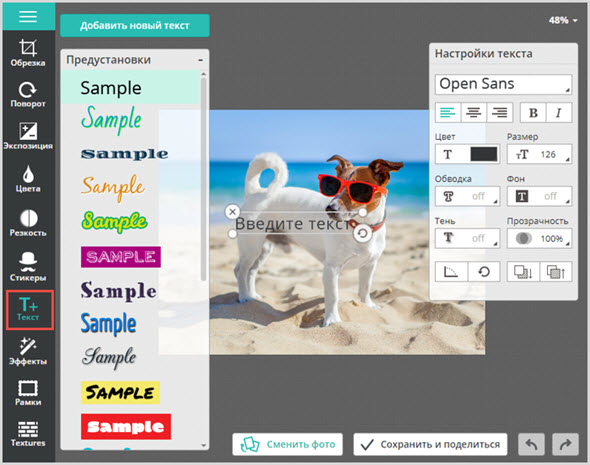Expand the 48% zoom dropdown
This screenshot has height=465, width=590.
pos(563,20)
